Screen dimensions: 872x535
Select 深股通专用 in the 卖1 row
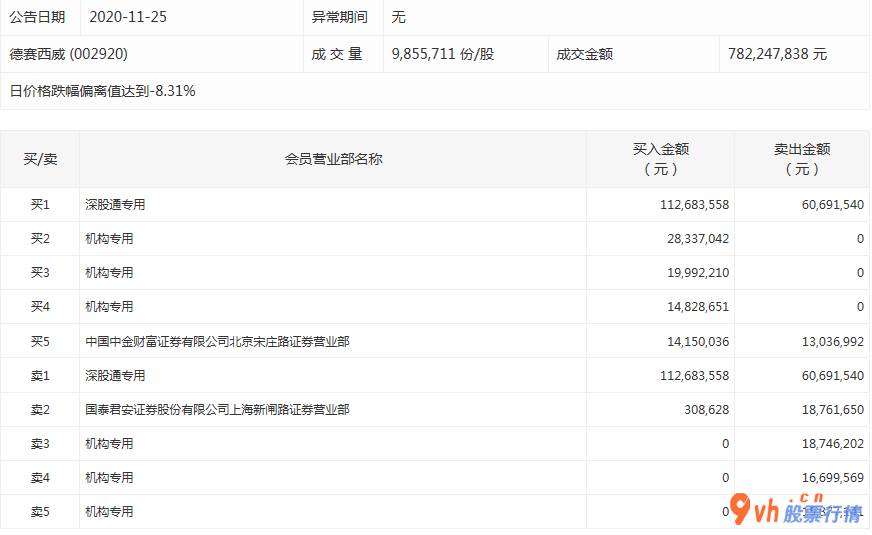[115, 375]
